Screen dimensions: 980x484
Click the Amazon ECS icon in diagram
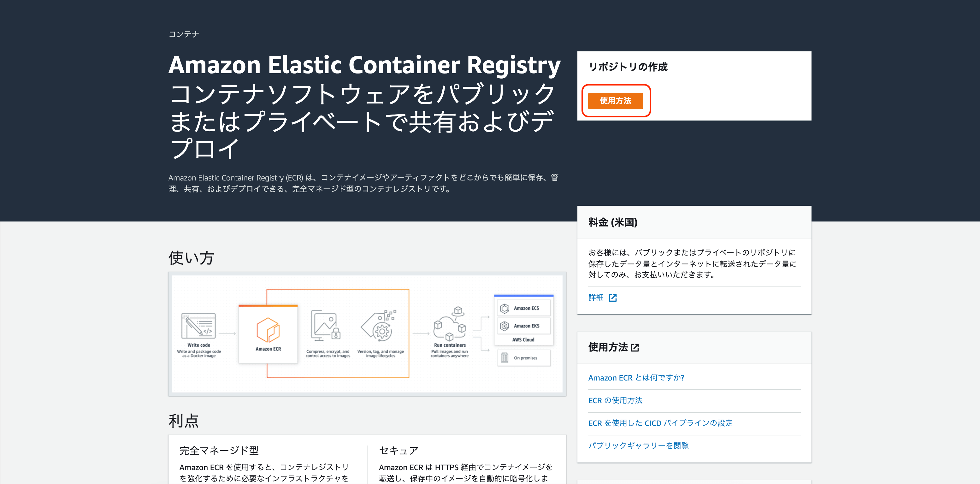pos(505,308)
